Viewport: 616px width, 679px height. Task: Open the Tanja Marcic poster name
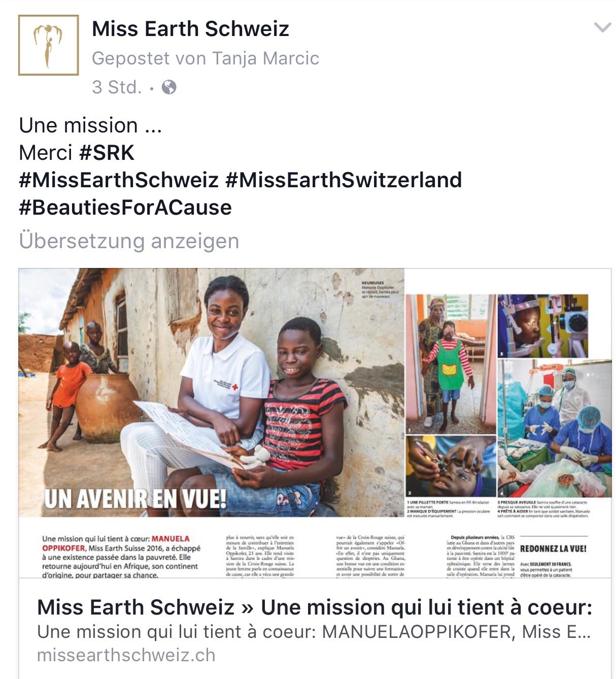(x=266, y=58)
